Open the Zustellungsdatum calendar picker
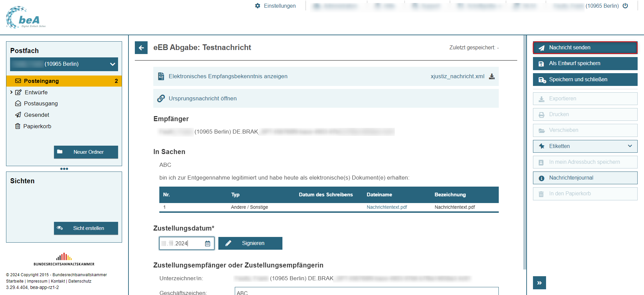 pyautogui.click(x=208, y=244)
